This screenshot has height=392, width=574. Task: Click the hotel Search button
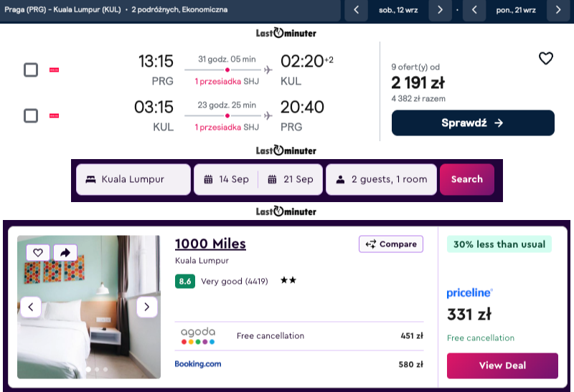(467, 179)
